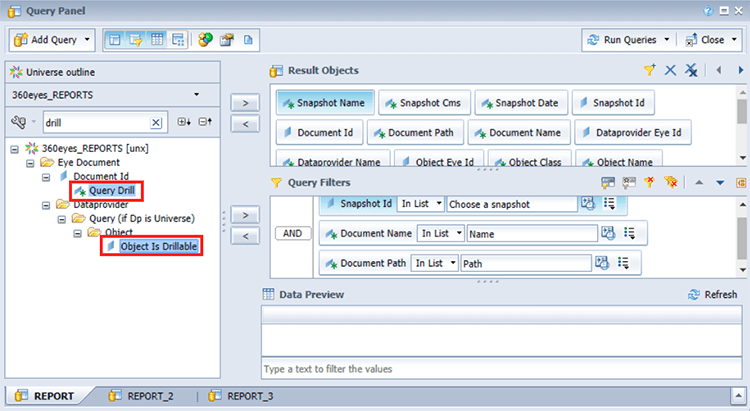Viewport: 750px width, 411px height.
Task: Toggle the scope of analysis pane button
Action: coord(178,40)
